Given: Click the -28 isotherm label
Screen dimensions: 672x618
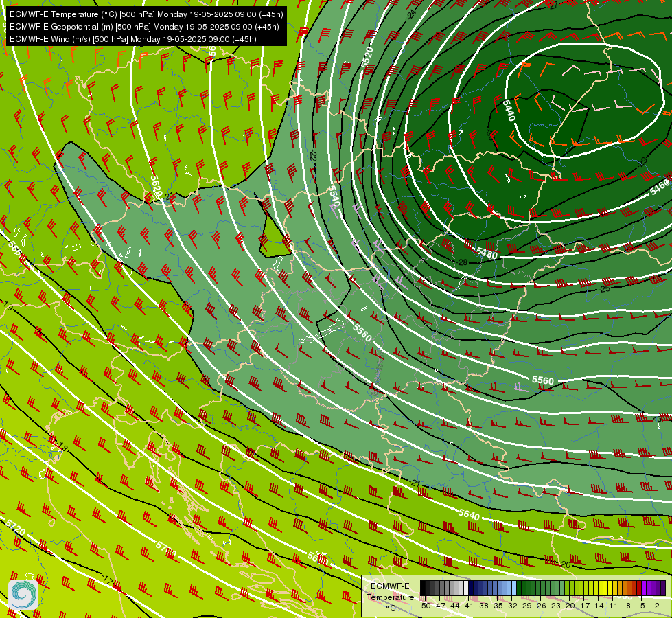Looking at the screenshot, I should tap(461, 262).
